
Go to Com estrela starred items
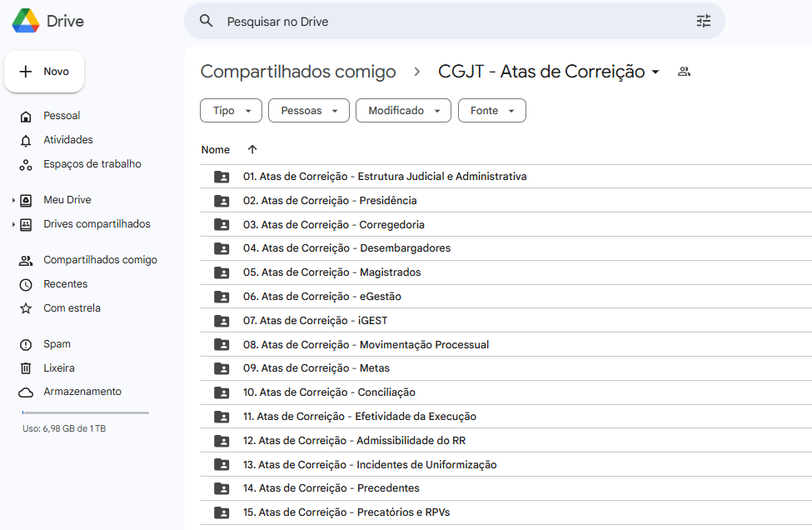click(x=72, y=308)
